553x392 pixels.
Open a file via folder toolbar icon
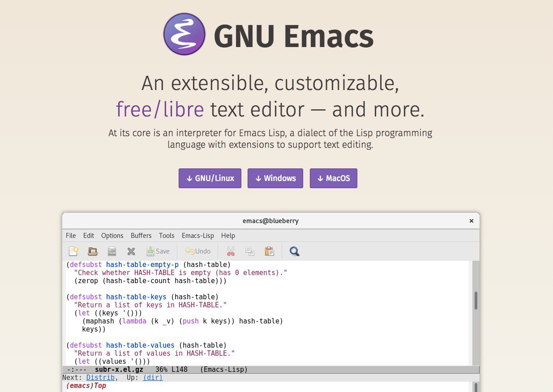[93, 251]
